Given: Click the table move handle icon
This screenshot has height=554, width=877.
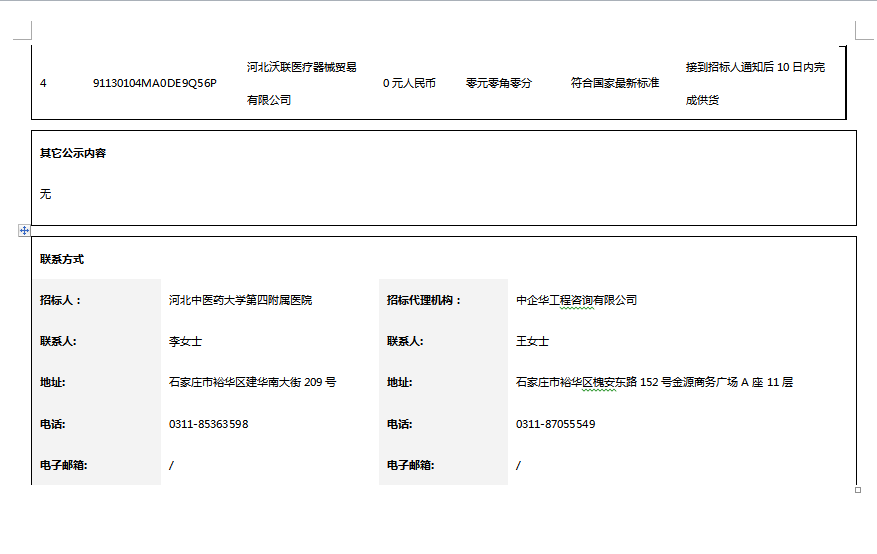Looking at the screenshot, I should [x=24, y=230].
